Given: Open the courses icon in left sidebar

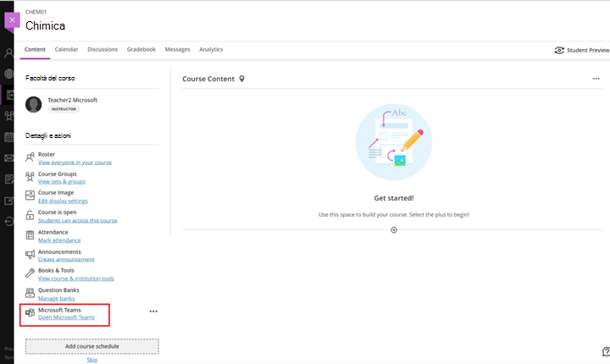Looking at the screenshot, I should pos(9,95).
